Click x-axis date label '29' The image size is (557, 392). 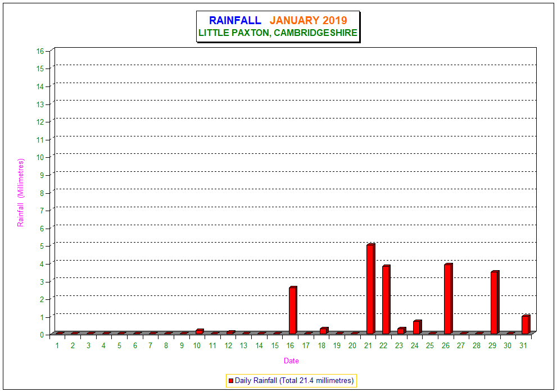(492, 345)
